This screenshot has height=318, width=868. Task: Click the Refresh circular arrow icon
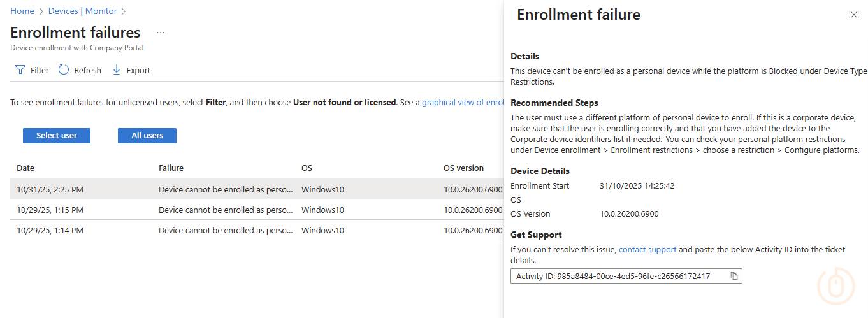[64, 70]
